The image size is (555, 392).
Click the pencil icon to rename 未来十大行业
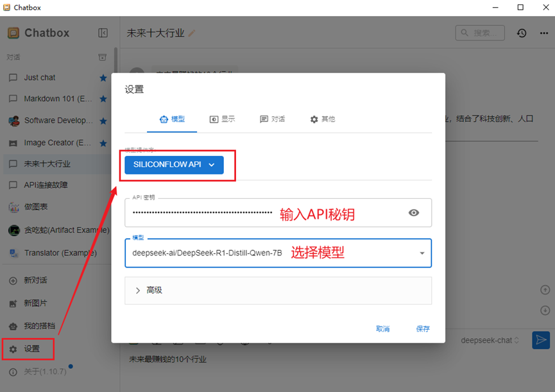pyautogui.click(x=191, y=33)
